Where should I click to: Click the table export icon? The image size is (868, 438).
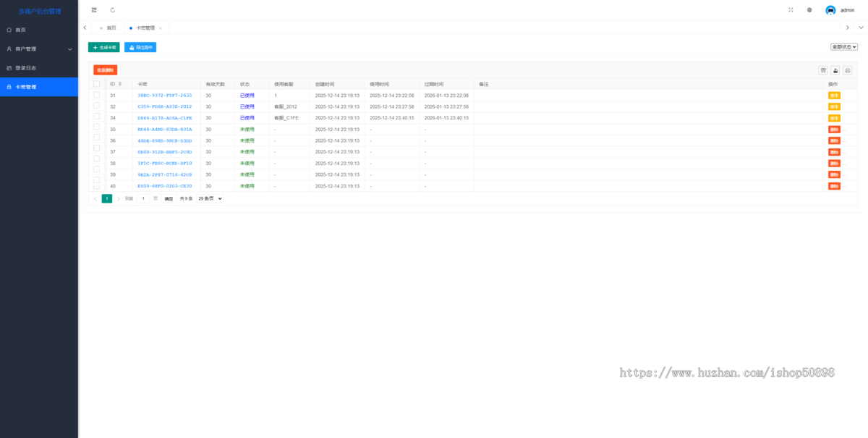coord(835,70)
